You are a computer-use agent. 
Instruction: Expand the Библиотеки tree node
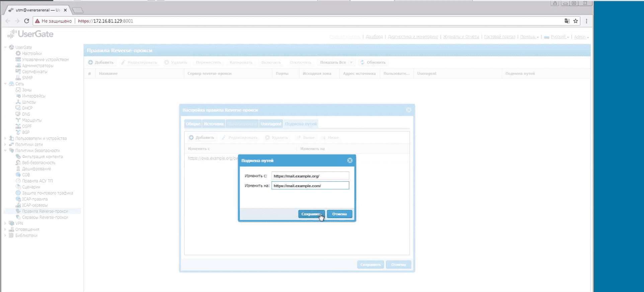[x=5, y=235]
